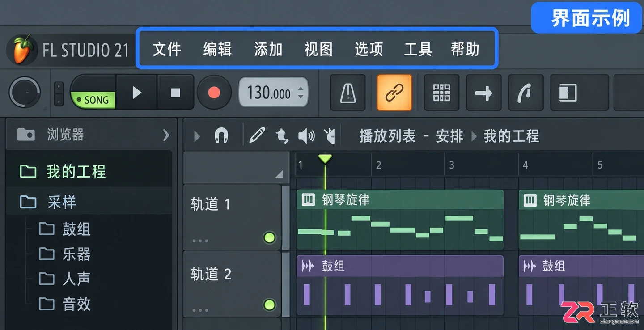Click bar 3 on the timeline ruler
The height and width of the screenshot is (330, 644).
click(x=452, y=165)
